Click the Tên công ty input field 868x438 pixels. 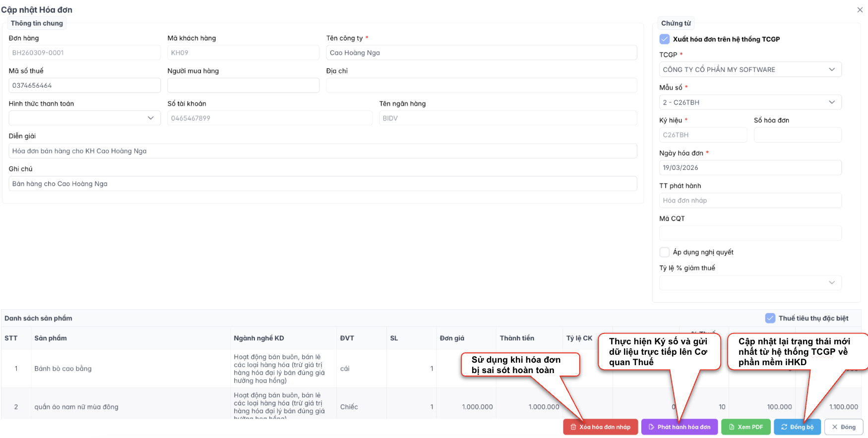pyautogui.click(x=481, y=53)
